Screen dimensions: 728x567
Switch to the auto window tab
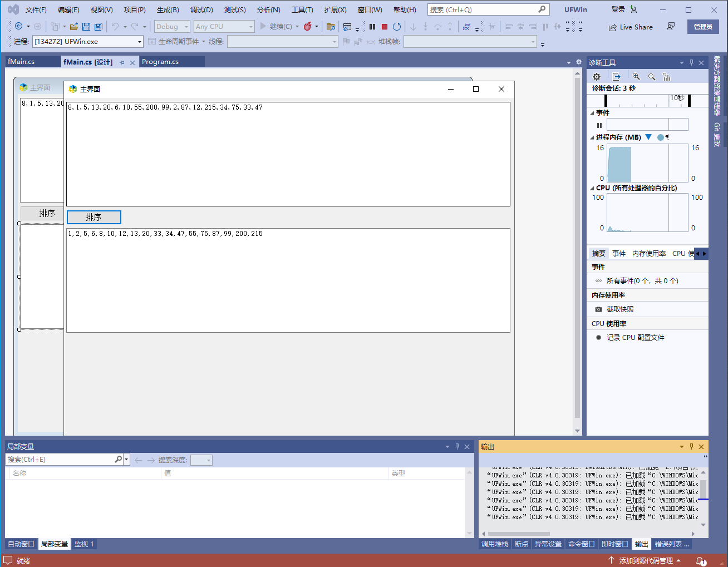coord(21,544)
